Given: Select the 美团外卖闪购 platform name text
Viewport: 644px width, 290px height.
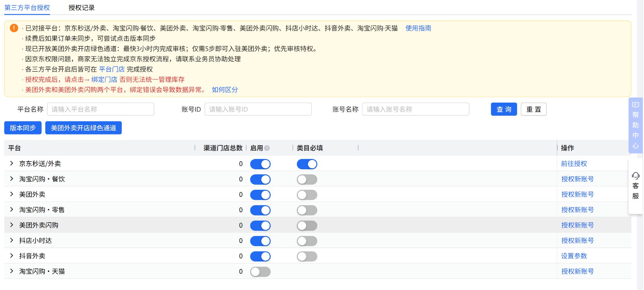Looking at the screenshot, I should [x=39, y=225].
